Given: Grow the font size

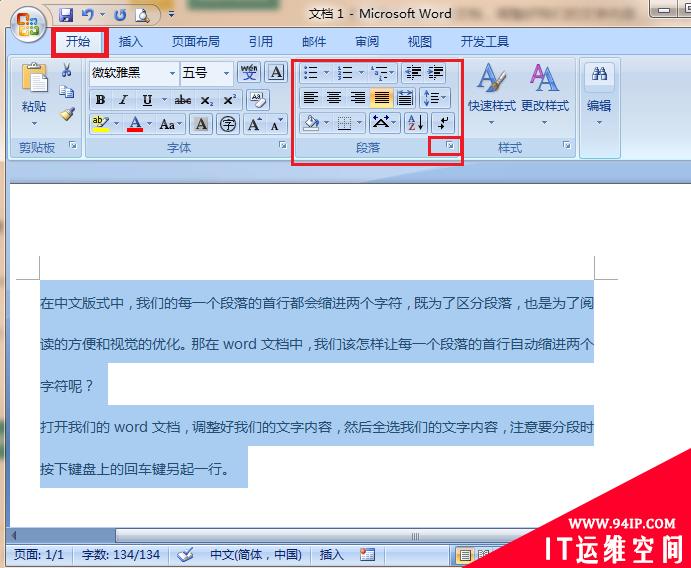Looking at the screenshot, I should [x=255, y=124].
